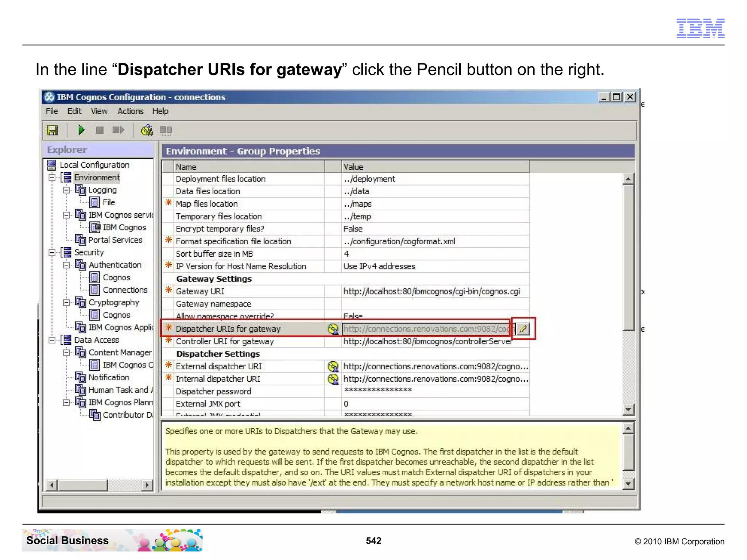Select Connections under Authentication

pyautogui.click(x=125, y=290)
